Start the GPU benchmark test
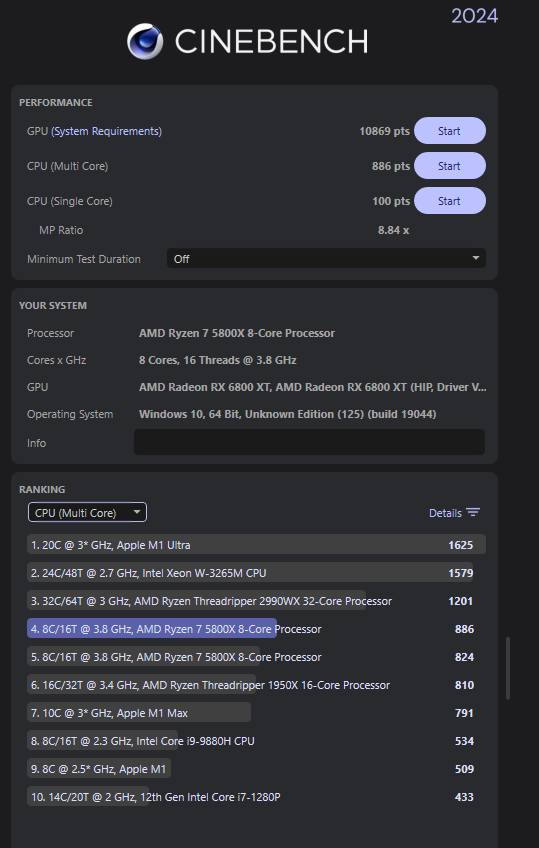Image resolution: width=539 pixels, height=848 pixels. [x=450, y=131]
